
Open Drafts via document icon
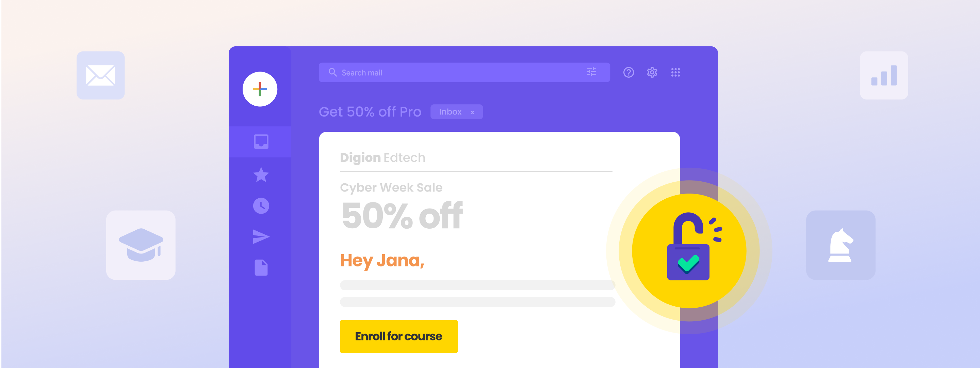click(x=261, y=267)
